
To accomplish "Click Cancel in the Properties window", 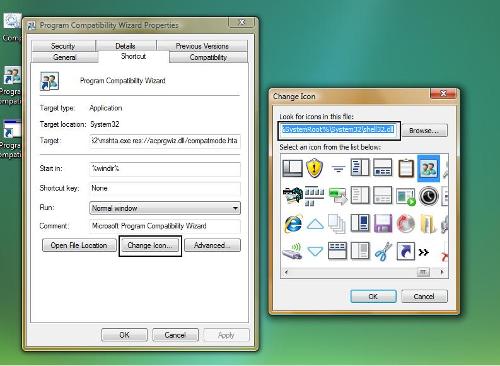I will [175, 335].
